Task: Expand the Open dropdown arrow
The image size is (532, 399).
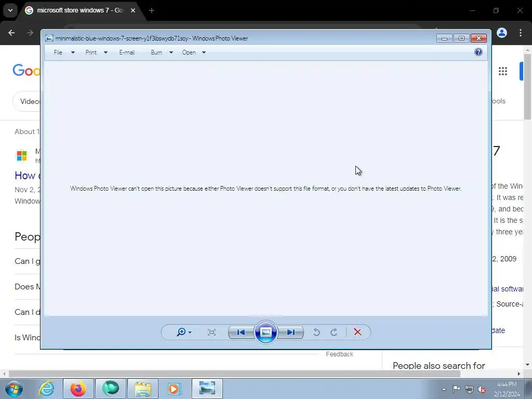Action: tap(204, 52)
